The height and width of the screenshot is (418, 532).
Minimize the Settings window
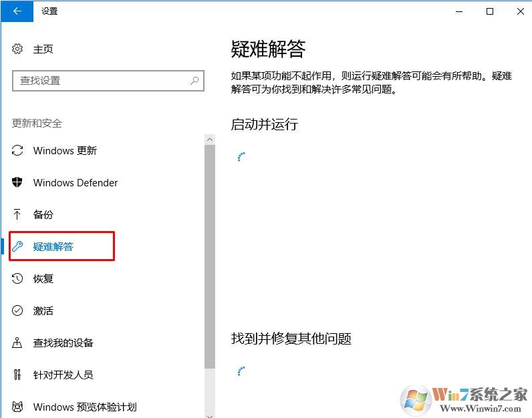tap(459, 11)
